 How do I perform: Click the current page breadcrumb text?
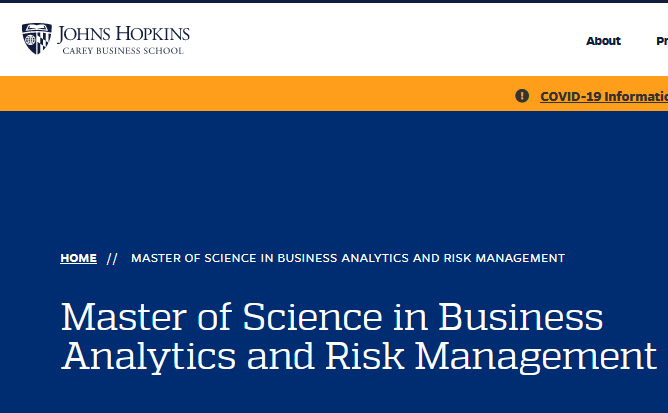(348, 258)
